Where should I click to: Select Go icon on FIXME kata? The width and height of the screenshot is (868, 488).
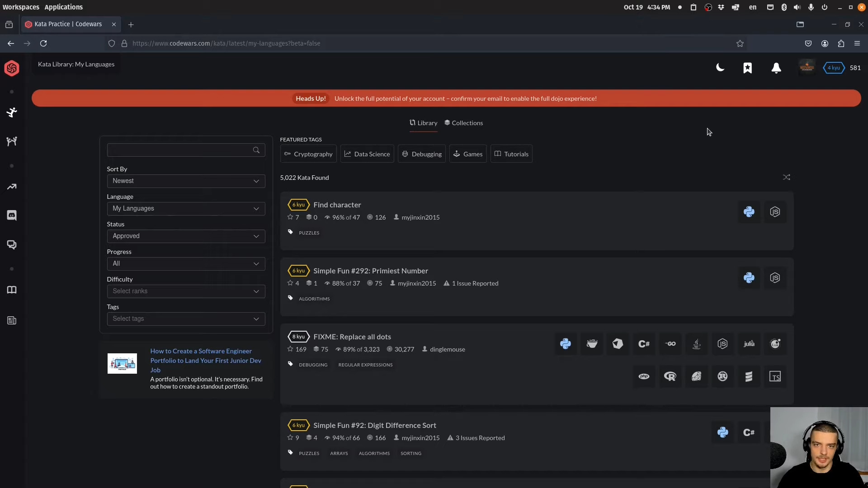coord(670,344)
